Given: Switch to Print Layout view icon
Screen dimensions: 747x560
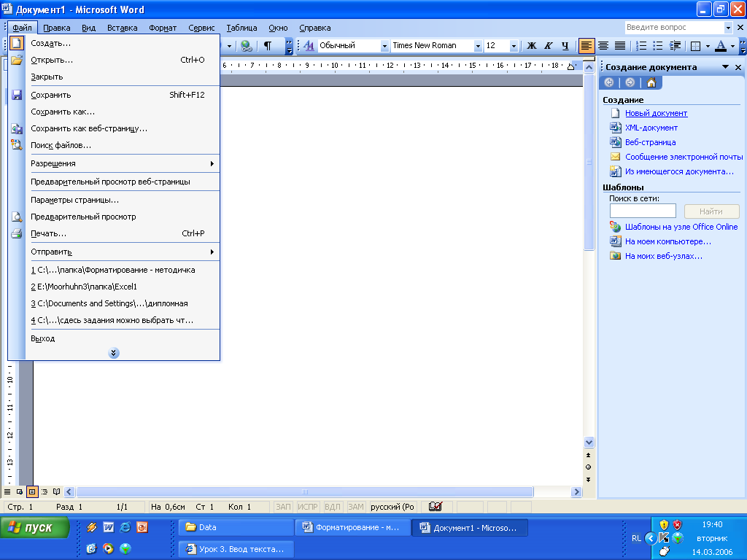Looking at the screenshot, I should click(32, 491).
